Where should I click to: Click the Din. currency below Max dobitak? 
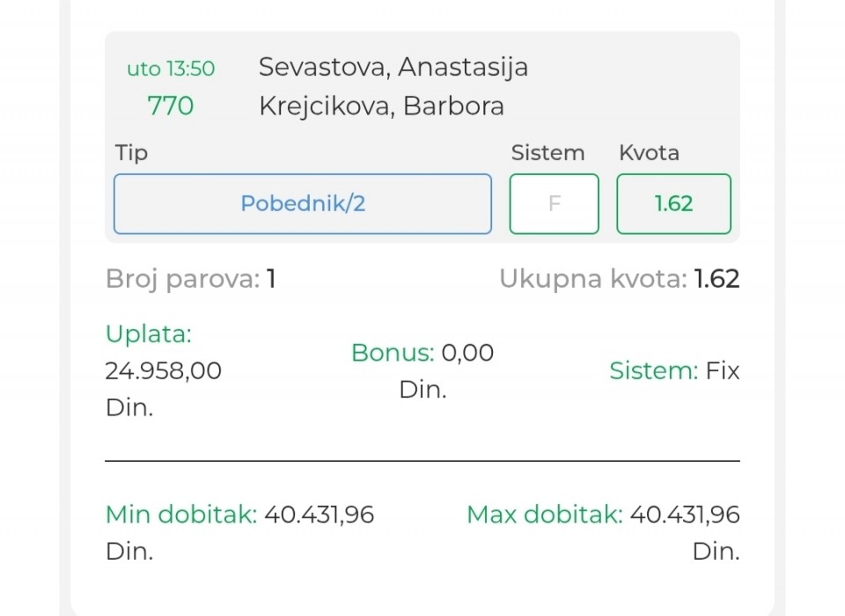pos(716,552)
